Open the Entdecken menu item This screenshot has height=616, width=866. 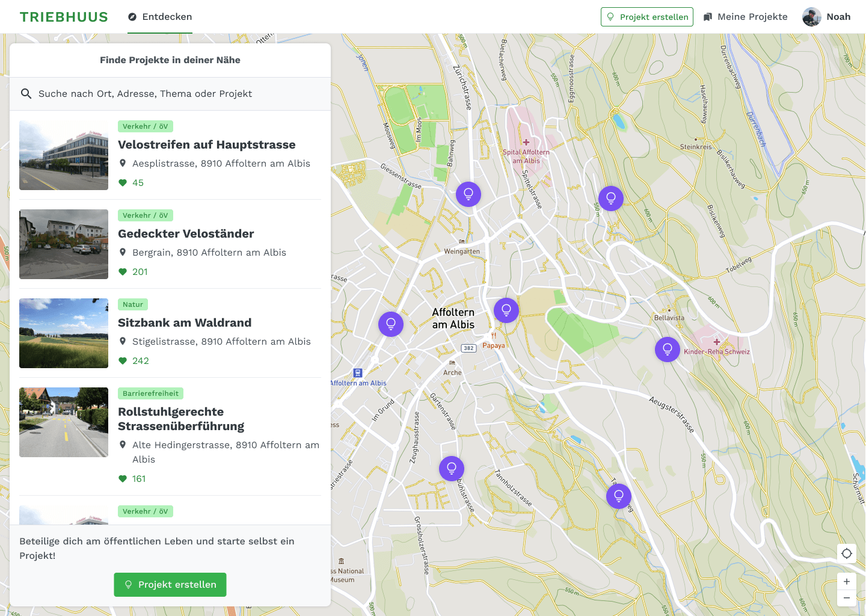pyautogui.click(x=167, y=17)
